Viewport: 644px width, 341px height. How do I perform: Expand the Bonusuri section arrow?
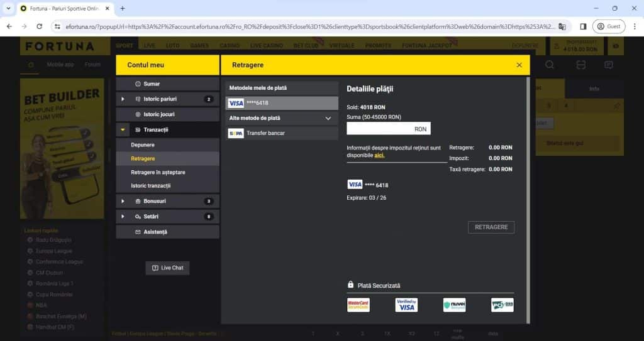(x=123, y=201)
